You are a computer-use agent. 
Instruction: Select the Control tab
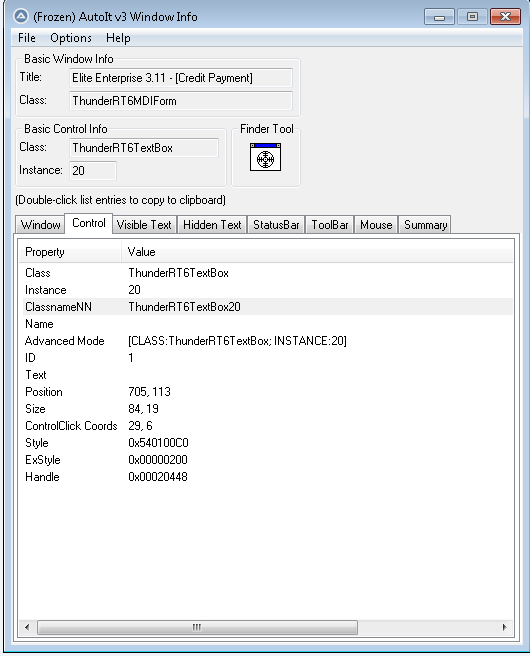pos(89,223)
